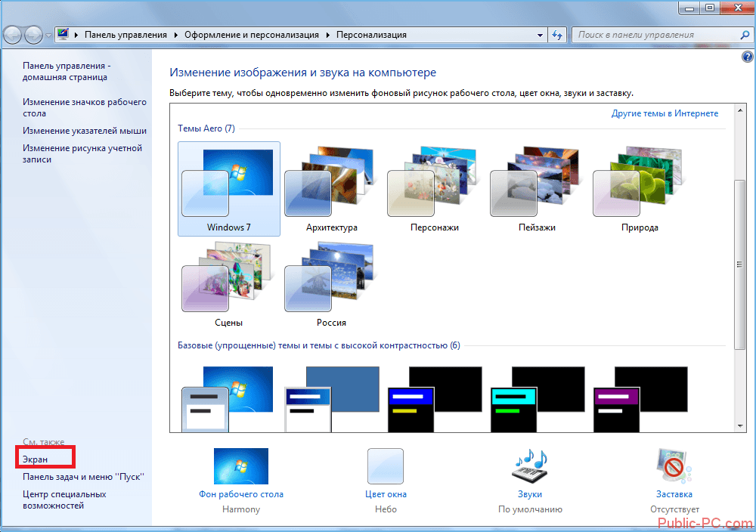Open Другие темы в Интернете link
The width and height of the screenshot is (756, 532).
(665, 113)
